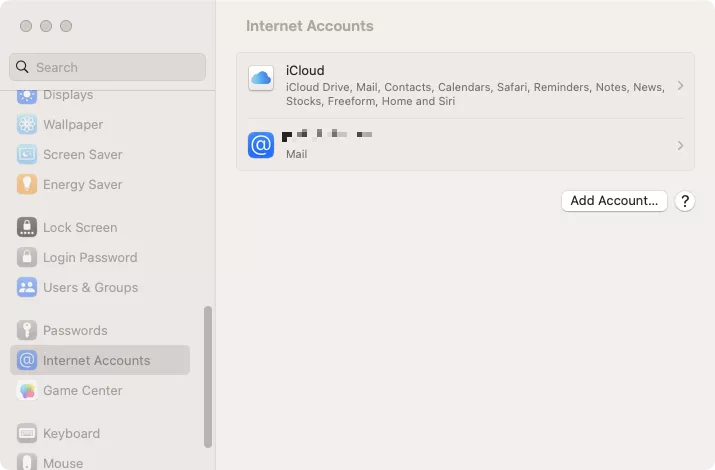Click the Login Password lock icon
Viewport: 715px width, 470px height.
click(27, 258)
